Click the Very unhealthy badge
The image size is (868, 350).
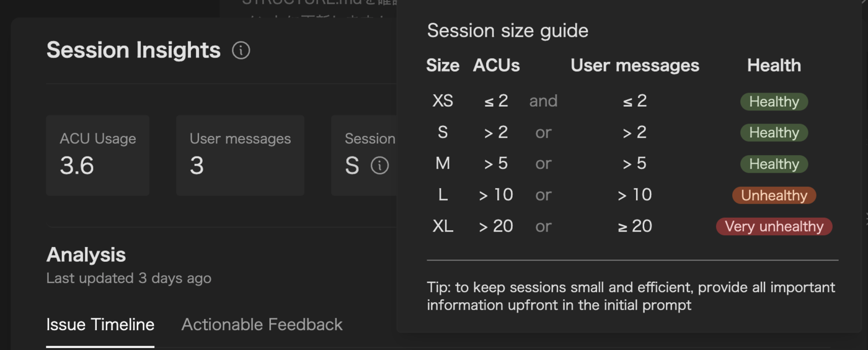(x=774, y=227)
